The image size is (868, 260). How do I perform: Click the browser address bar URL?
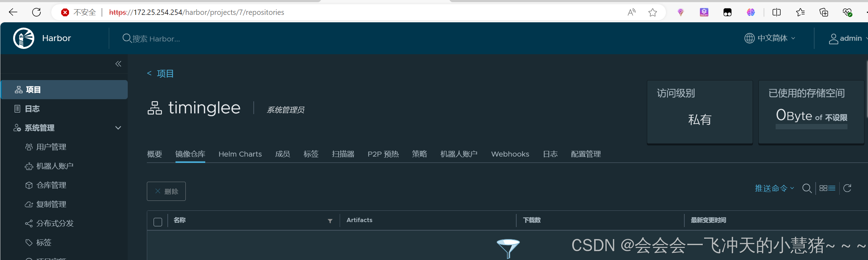click(x=197, y=12)
